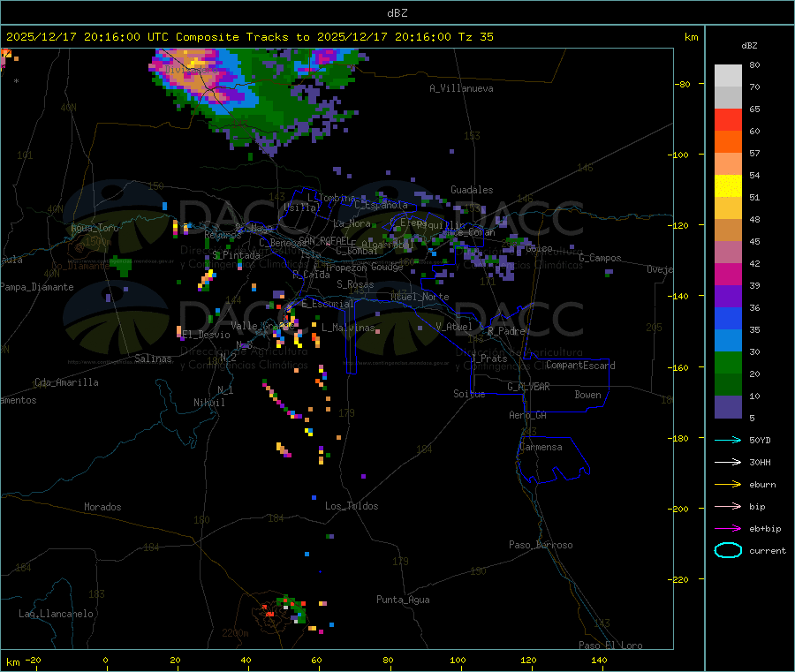795x672 pixels.
Task: Click the Carmensa town label
Action: click(541, 447)
